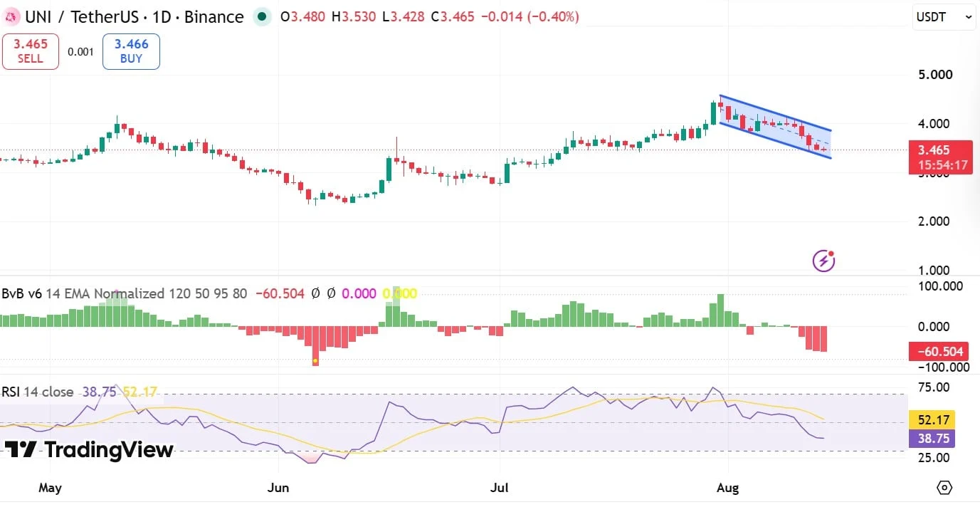Screen dimensions: 980x507
Task: Select the RSI 14 close indicator label
Action: point(38,392)
